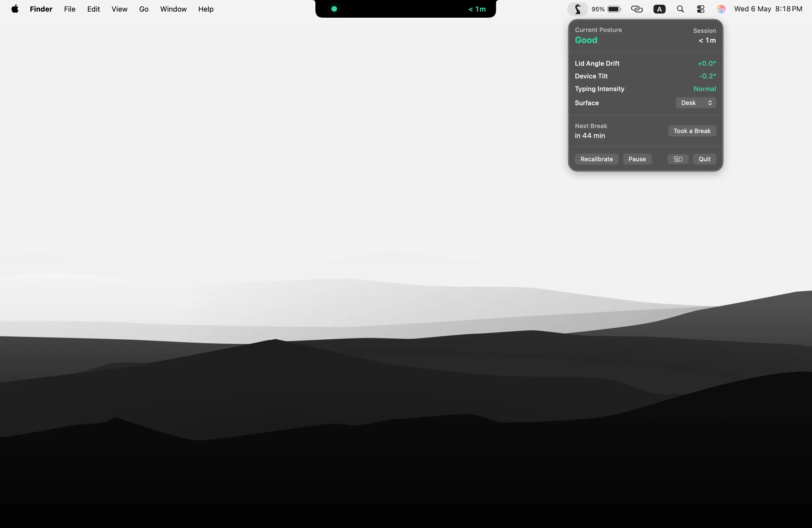Toggle the notch display layout button

(678, 159)
